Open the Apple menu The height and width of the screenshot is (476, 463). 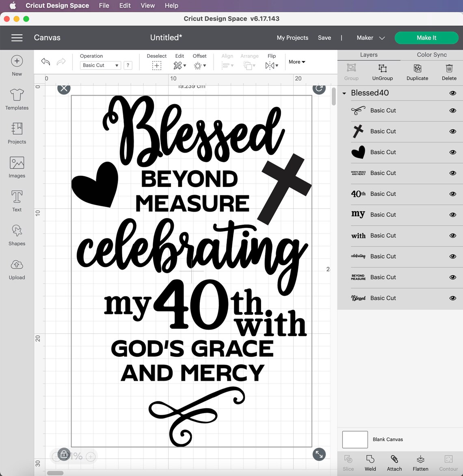coord(13,5)
